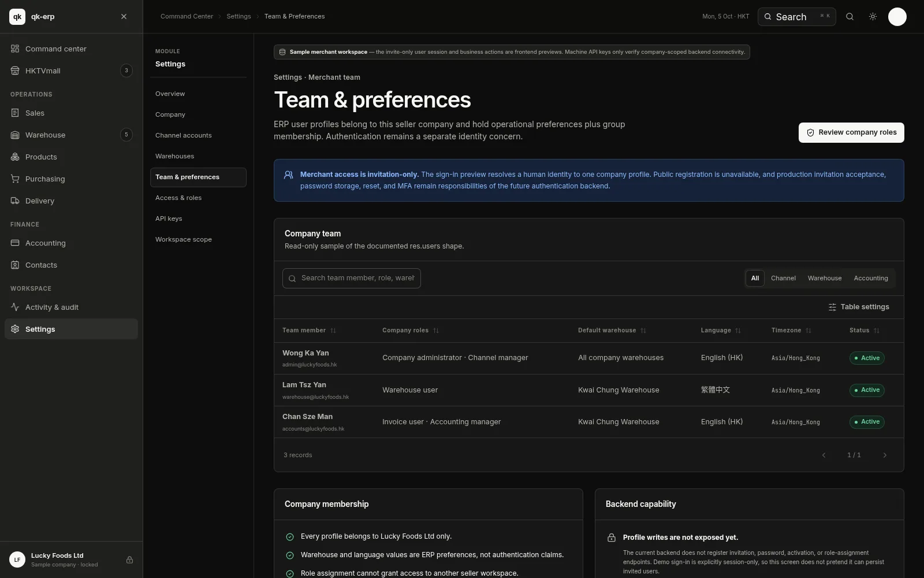Sort by Company roles column
The height and width of the screenshot is (578, 924).
[x=411, y=331]
